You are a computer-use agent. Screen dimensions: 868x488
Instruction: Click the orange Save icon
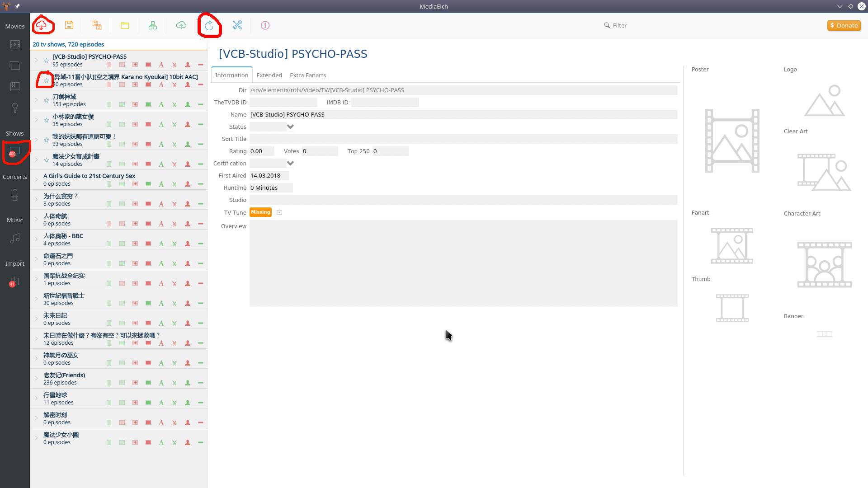tap(69, 25)
